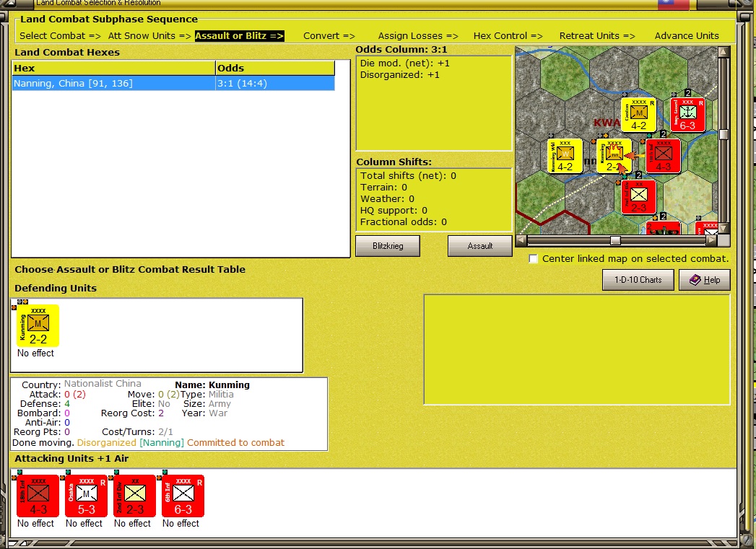Click the 'Disorganized' status text in unit details
Image resolution: width=756 pixels, height=549 pixels.
pyautogui.click(x=107, y=442)
